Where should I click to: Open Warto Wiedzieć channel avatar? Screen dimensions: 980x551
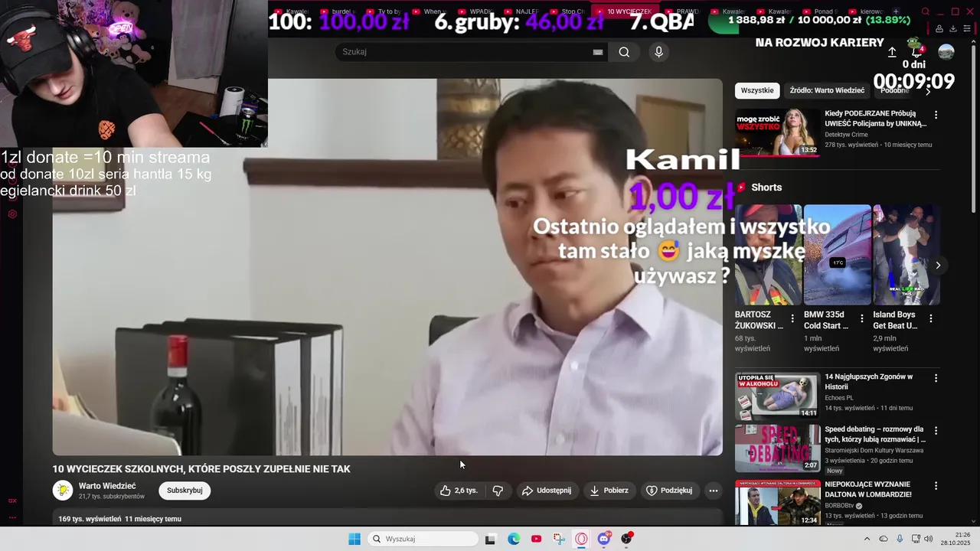(x=63, y=491)
